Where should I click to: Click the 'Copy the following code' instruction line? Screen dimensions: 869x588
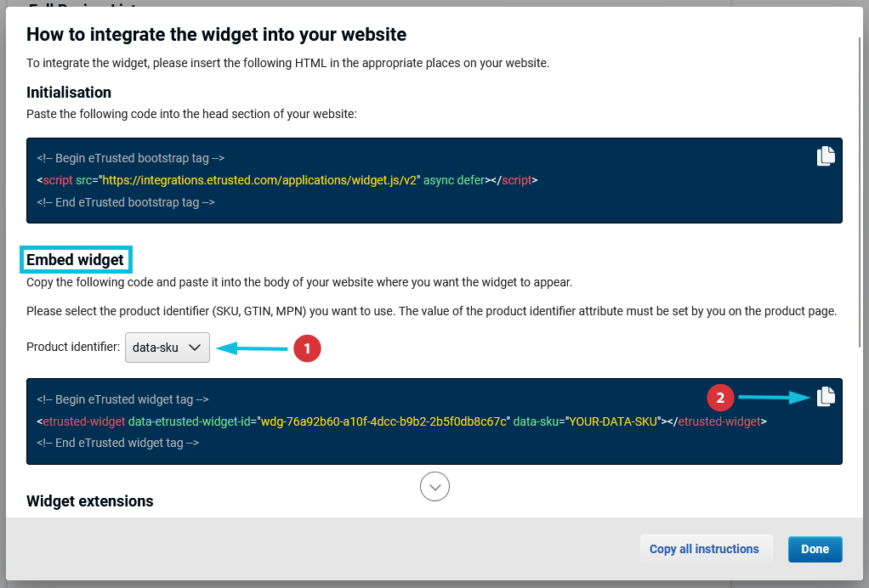click(299, 282)
